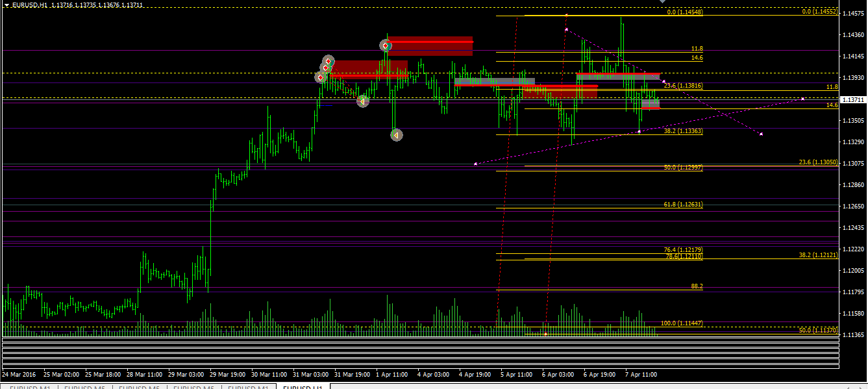Click the 1.12435 value on the price scale

pyautogui.click(x=854, y=228)
